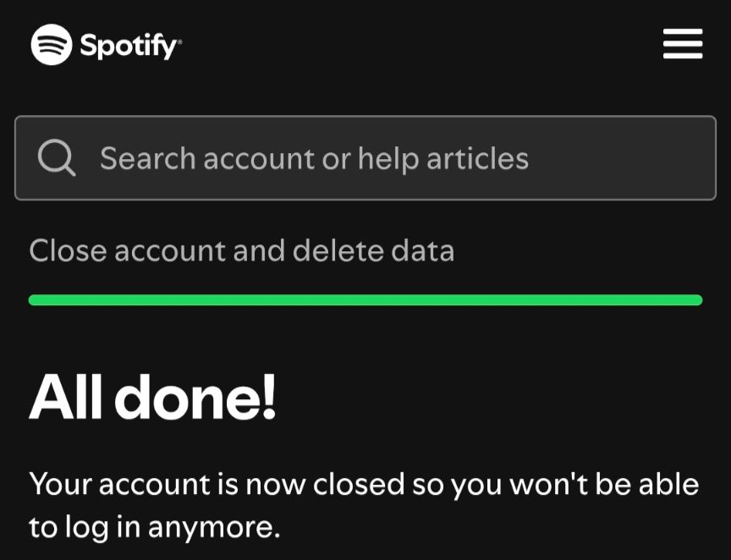Viewport: 731px width, 560px height.
Task: Click the All done! heading
Action: point(152,396)
